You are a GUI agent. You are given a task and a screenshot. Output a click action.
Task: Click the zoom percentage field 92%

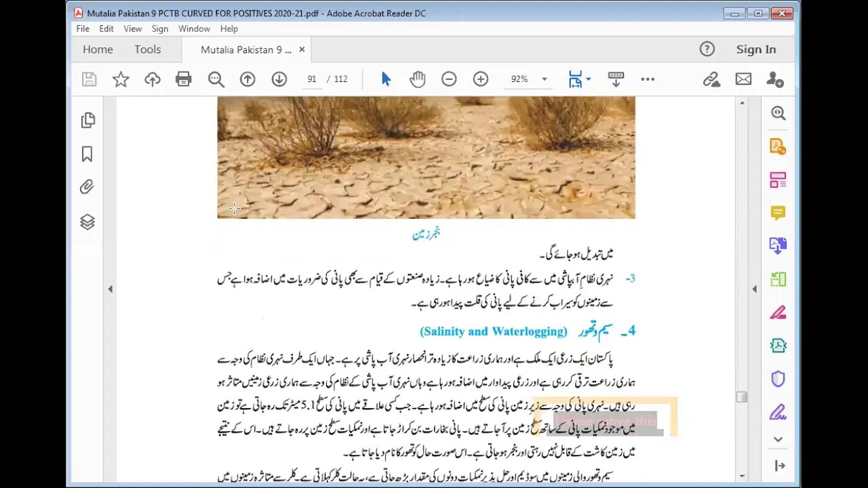coord(520,79)
